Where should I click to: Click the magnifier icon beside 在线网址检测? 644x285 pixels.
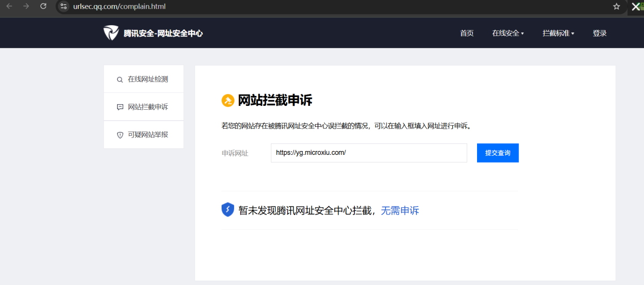[x=120, y=80]
